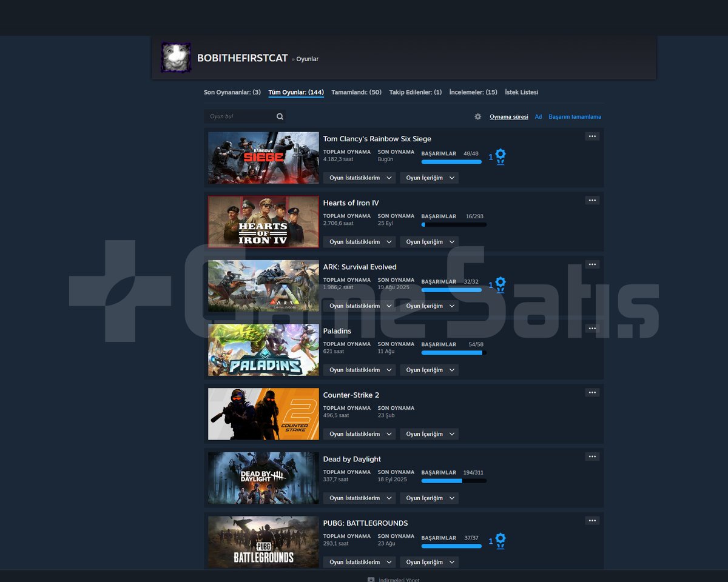This screenshot has width=728, height=582.
Task: Click Hearts of Iron IV achievements progress bar
Action: [454, 225]
